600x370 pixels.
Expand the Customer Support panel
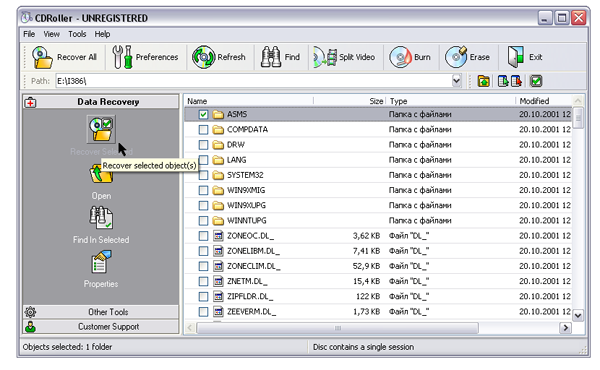(x=101, y=327)
